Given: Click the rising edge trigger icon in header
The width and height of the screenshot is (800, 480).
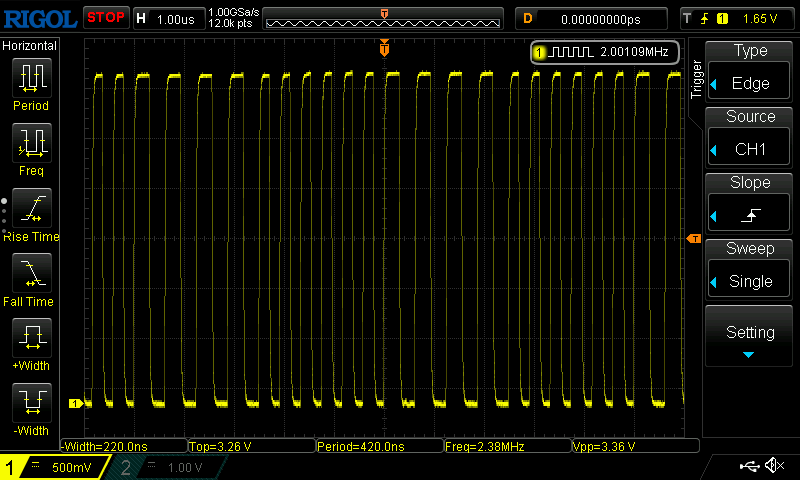Looking at the screenshot, I should 705,19.
